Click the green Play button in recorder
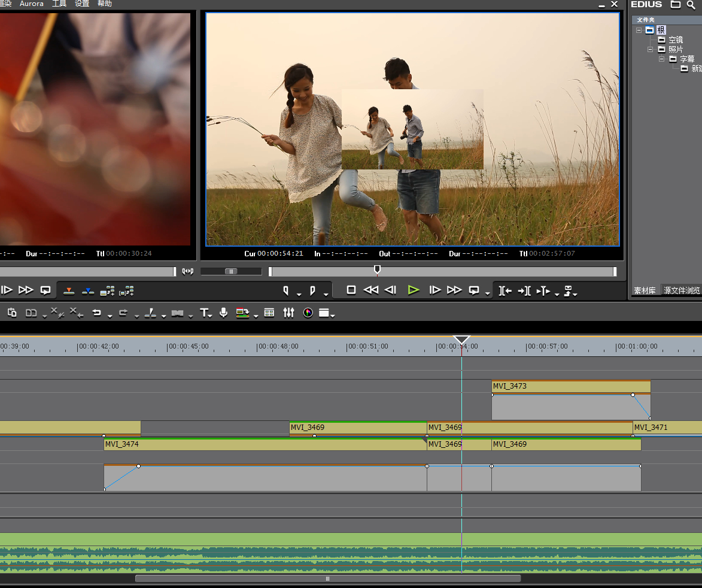702x588 pixels. tap(413, 290)
